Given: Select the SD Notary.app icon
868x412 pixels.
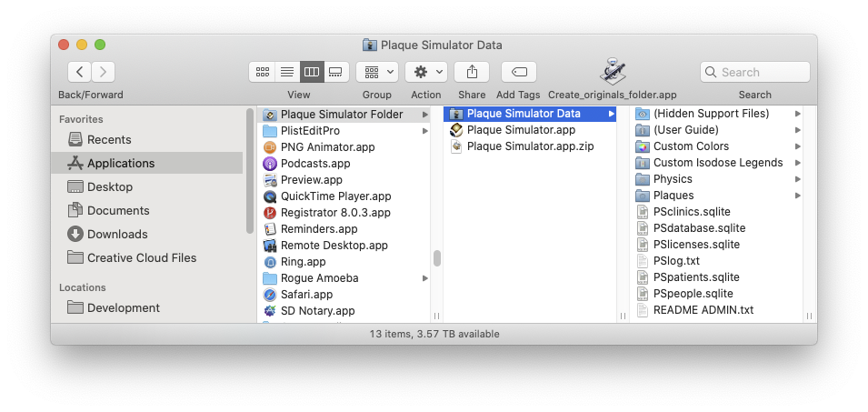Looking at the screenshot, I should (270, 311).
